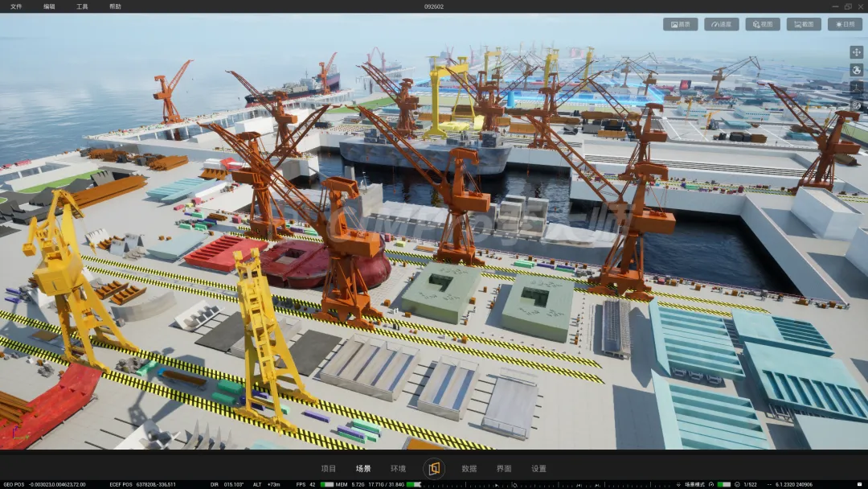Open the 文件 menu

click(16, 6)
